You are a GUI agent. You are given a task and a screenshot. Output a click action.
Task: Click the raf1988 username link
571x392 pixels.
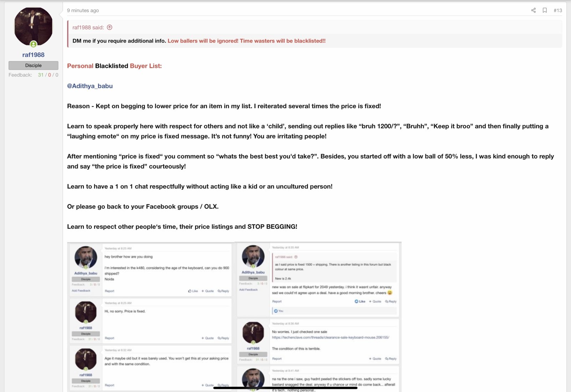[x=33, y=55]
